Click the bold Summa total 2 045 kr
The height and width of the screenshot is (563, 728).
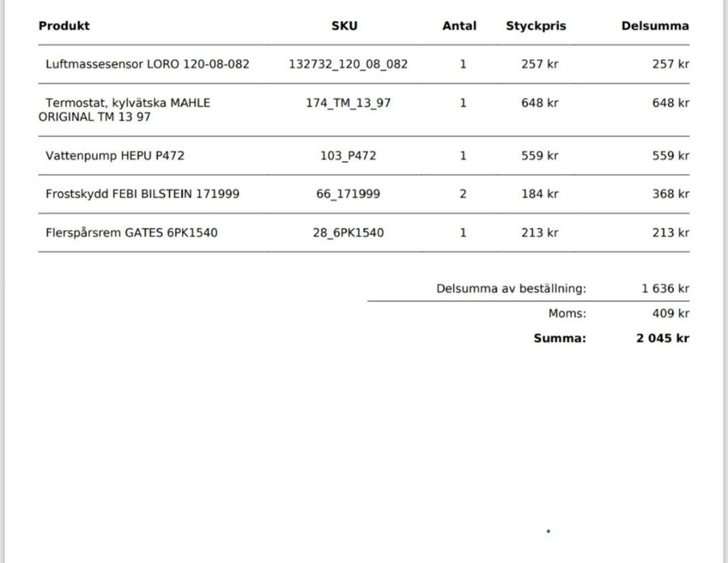pos(662,338)
